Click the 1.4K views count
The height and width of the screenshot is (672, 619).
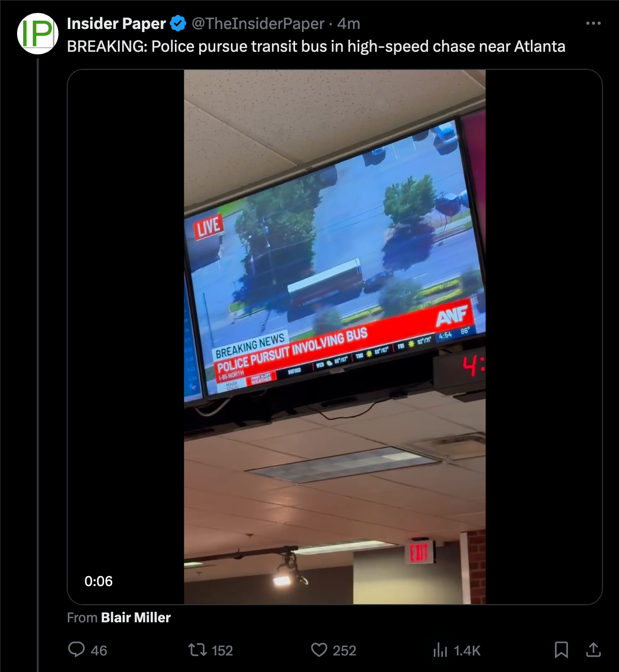[x=467, y=650]
